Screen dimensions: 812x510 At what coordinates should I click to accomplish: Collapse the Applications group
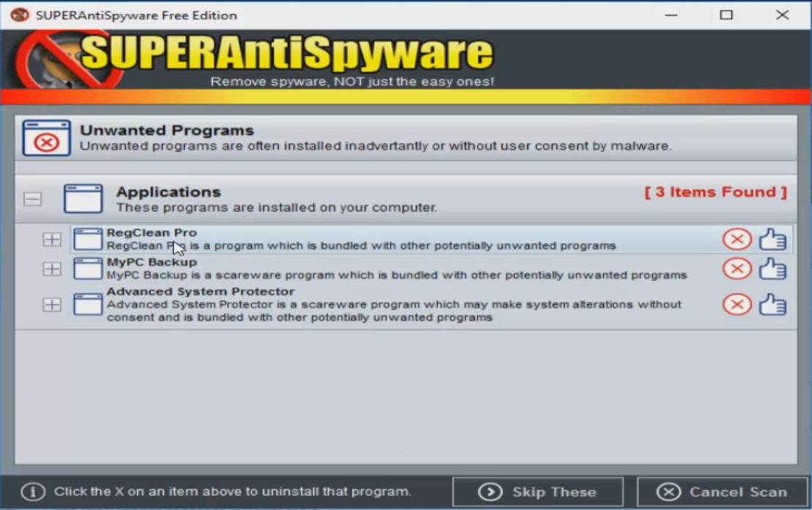tap(32, 199)
